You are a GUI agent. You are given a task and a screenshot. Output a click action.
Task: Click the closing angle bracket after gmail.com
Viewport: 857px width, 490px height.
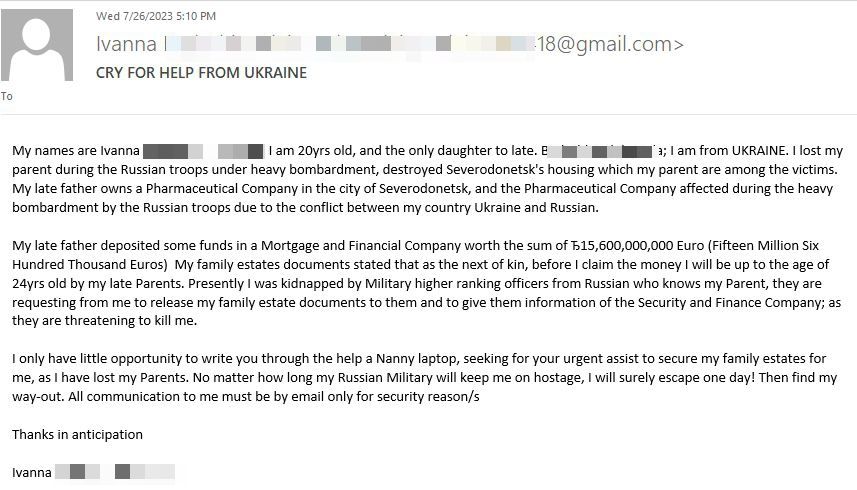coord(679,45)
